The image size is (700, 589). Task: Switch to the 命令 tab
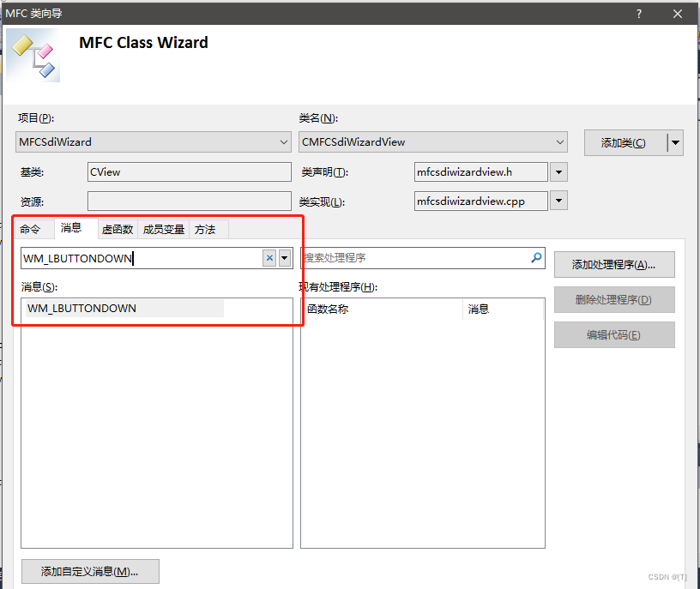click(33, 229)
